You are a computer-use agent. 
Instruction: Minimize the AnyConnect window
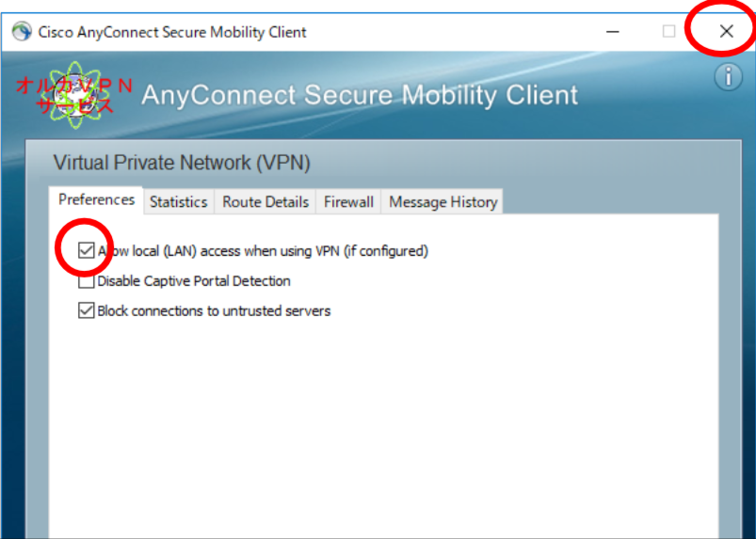(x=613, y=32)
